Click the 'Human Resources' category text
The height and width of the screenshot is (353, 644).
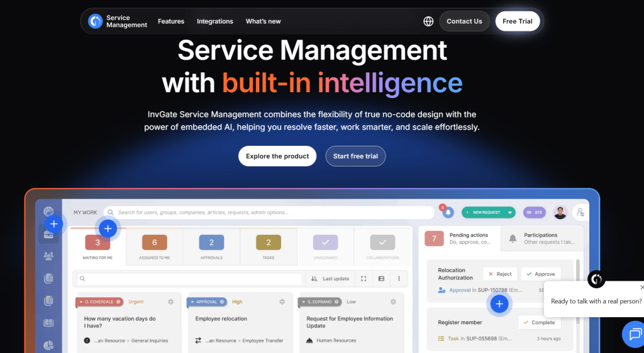[336, 340]
